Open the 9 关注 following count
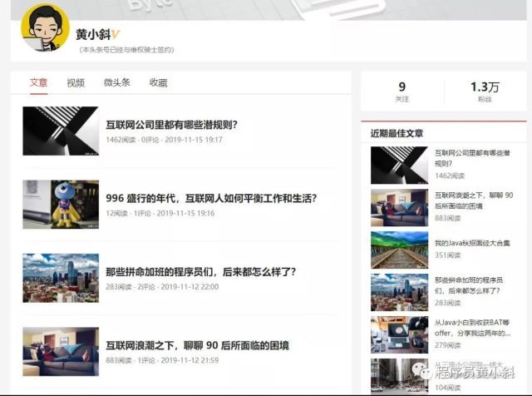This screenshot has width=532, height=396. pyautogui.click(x=402, y=92)
